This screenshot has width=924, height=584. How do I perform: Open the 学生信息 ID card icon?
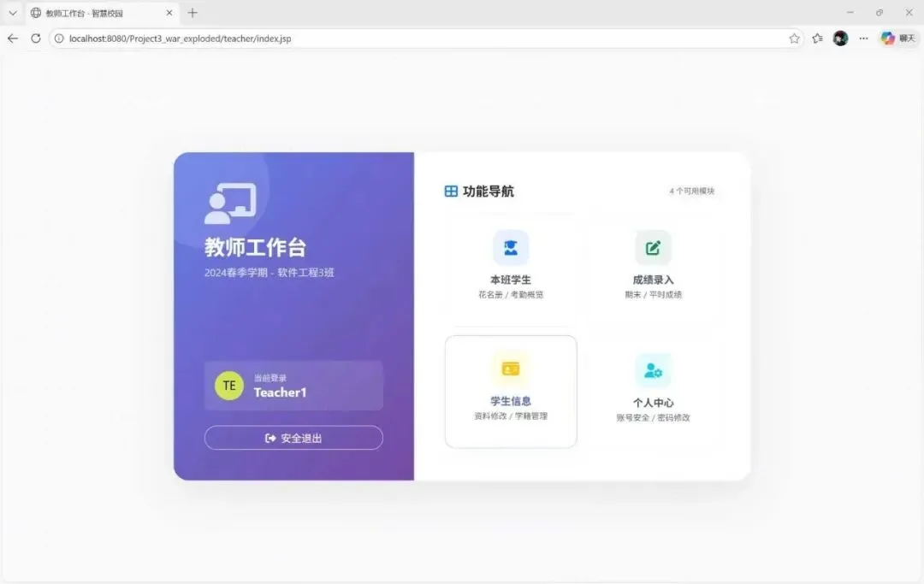click(x=510, y=369)
